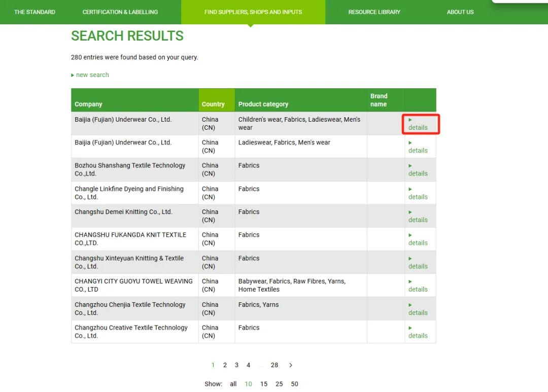The height and width of the screenshot is (392, 548).
Task: Show 25 entries per page
Action: tap(279, 384)
